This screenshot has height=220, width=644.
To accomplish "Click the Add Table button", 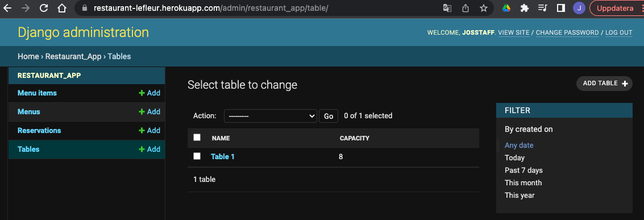I will coord(605,84).
